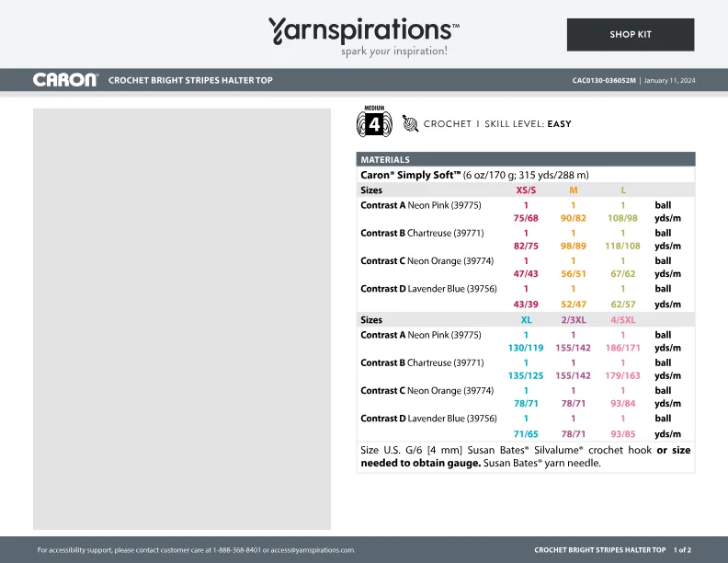Click the value 118/108

(622, 246)
